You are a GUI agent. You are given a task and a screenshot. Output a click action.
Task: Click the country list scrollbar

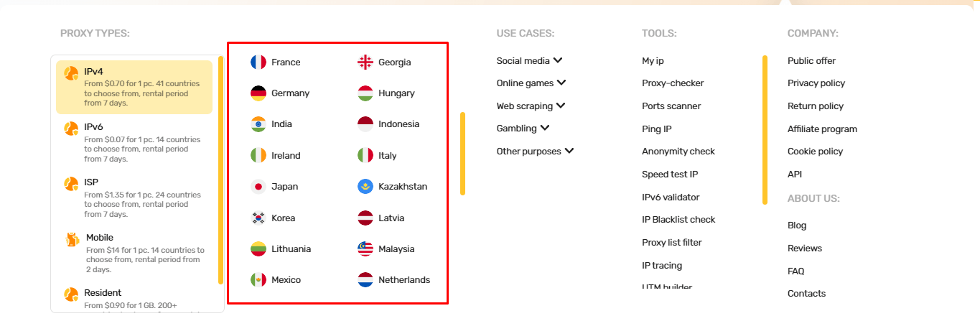coord(463,153)
